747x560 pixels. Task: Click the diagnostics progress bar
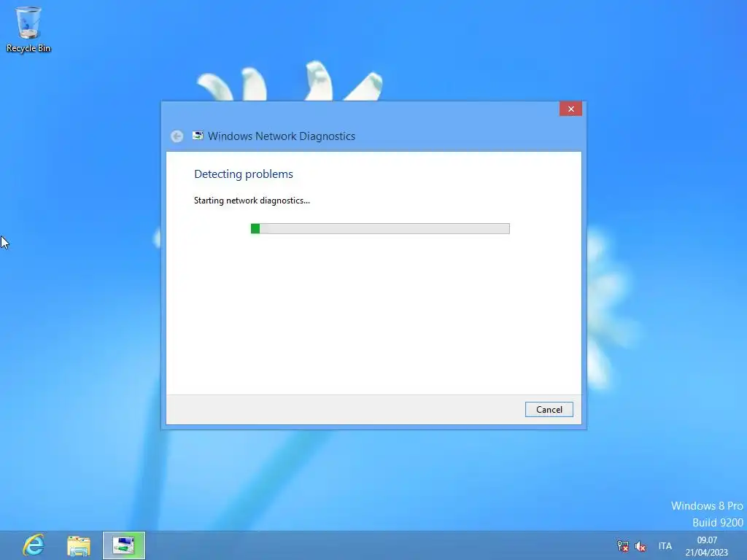(380, 228)
